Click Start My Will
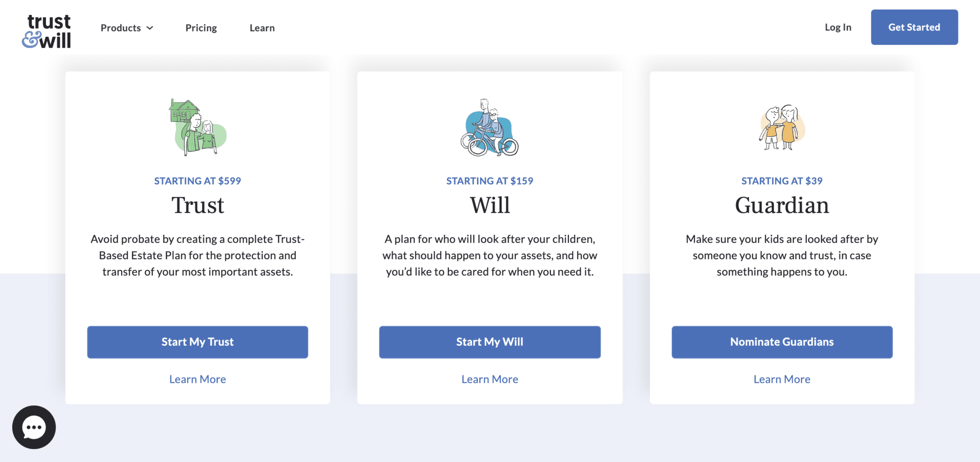The height and width of the screenshot is (462, 980). coord(490,341)
